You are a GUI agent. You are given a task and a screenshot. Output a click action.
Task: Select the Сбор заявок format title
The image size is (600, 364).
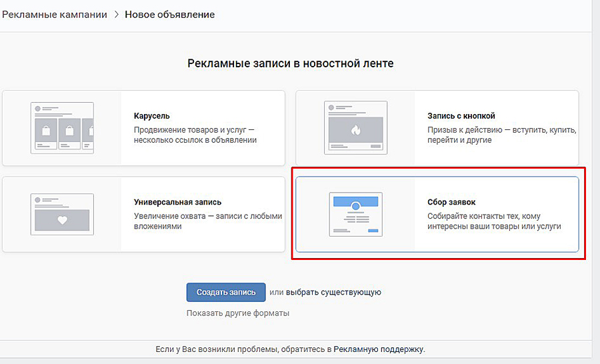coord(451,202)
